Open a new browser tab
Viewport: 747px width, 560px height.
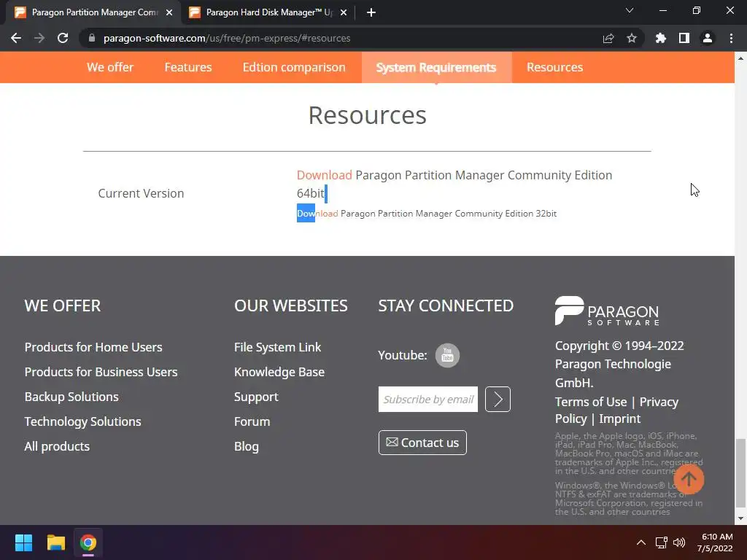[x=371, y=12]
